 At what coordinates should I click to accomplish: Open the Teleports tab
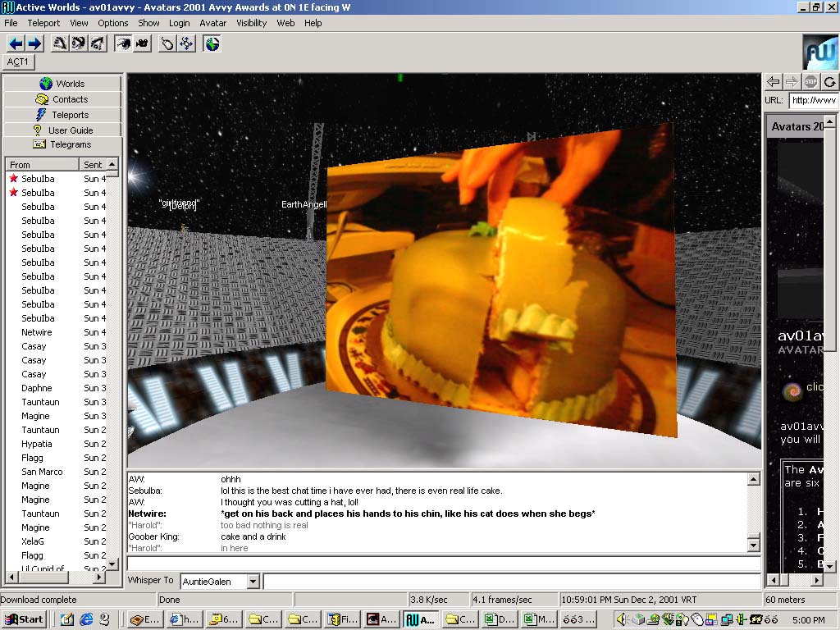click(x=63, y=115)
